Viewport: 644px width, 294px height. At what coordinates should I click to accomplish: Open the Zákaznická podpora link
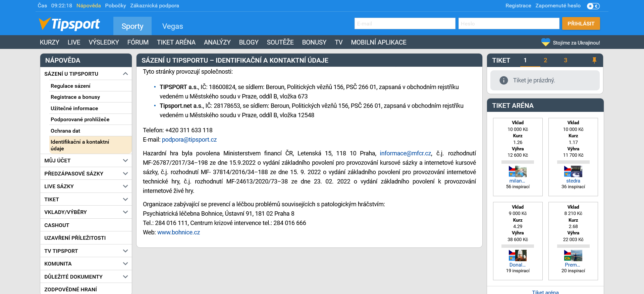click(155, 6)
